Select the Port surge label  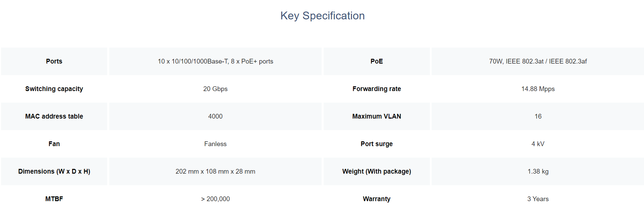[x=377, y=144]
